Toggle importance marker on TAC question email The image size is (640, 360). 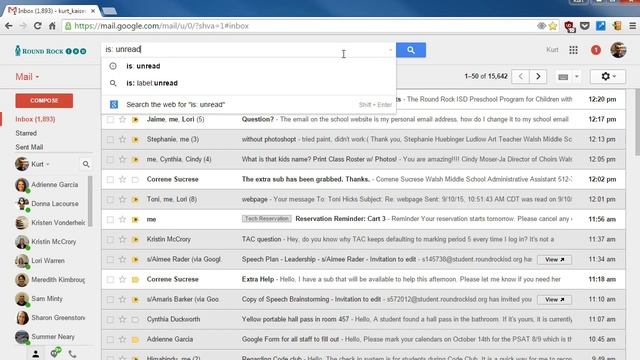135,240
